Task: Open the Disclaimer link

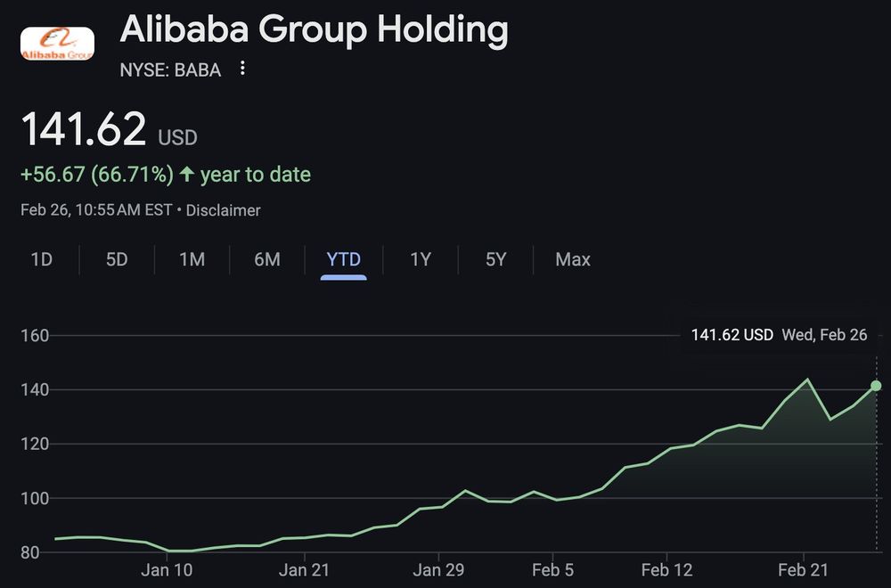Action: [x=224, y=211]
